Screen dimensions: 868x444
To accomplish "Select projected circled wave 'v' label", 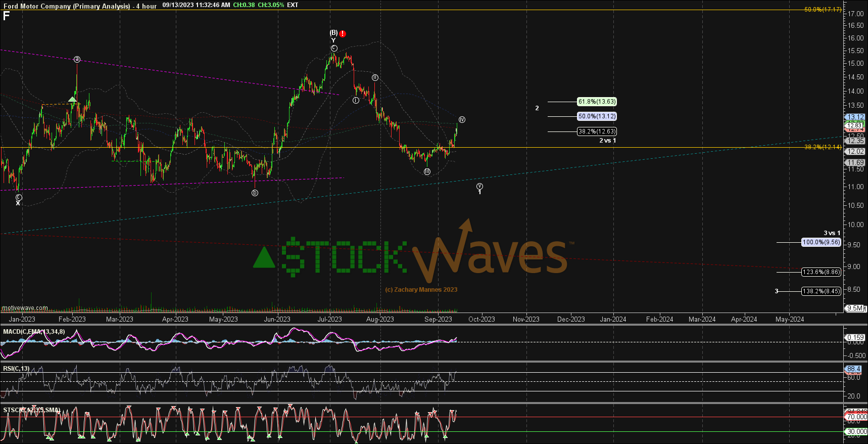I will [x=479, y=187].
